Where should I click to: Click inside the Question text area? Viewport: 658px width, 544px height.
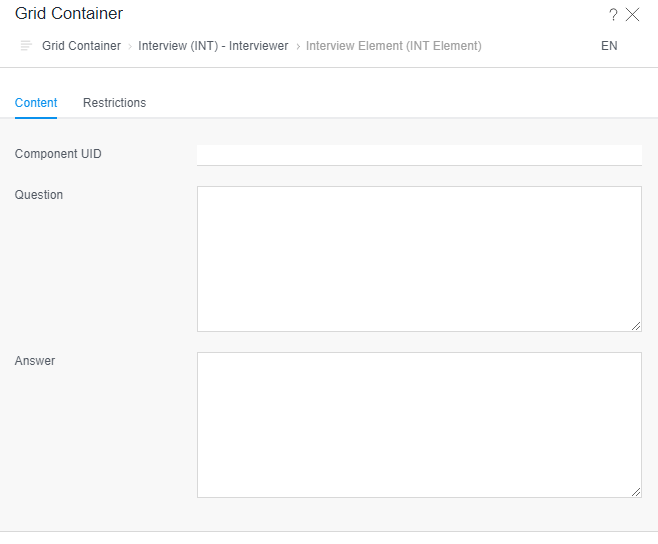click(419, 259)
